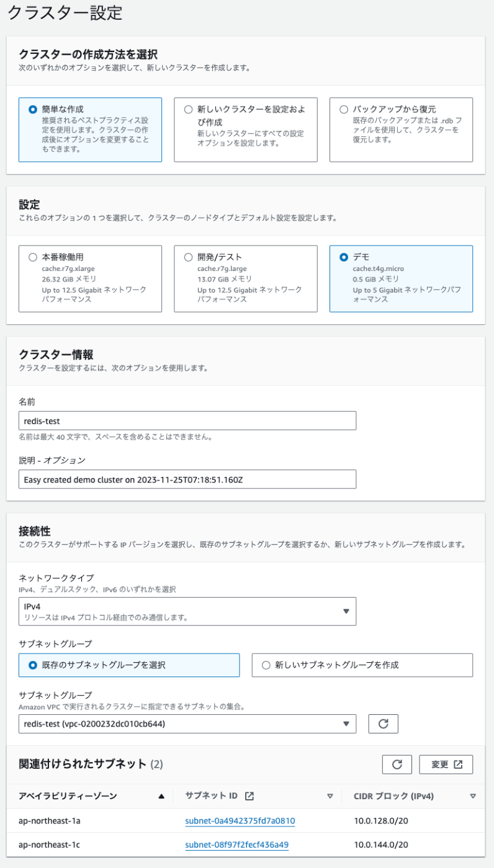Click the クラスター設定 page heading

pos(65,13)
